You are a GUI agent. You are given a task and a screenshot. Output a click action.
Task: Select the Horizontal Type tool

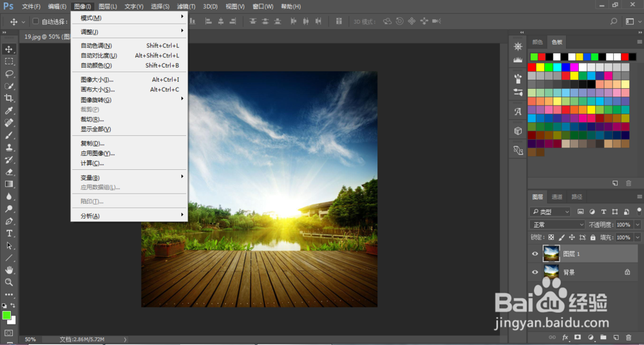8,233
